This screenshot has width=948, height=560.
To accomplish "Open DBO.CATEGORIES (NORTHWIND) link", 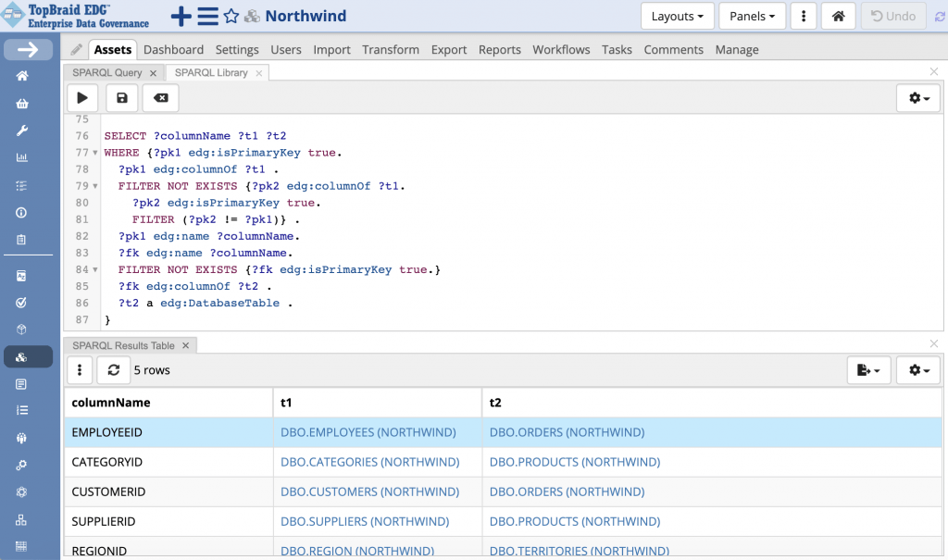I will tap(370, 462).
